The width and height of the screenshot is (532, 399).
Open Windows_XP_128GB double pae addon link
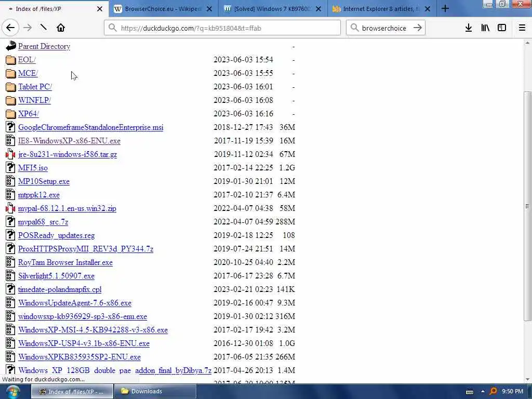click(x=115, y=370)
